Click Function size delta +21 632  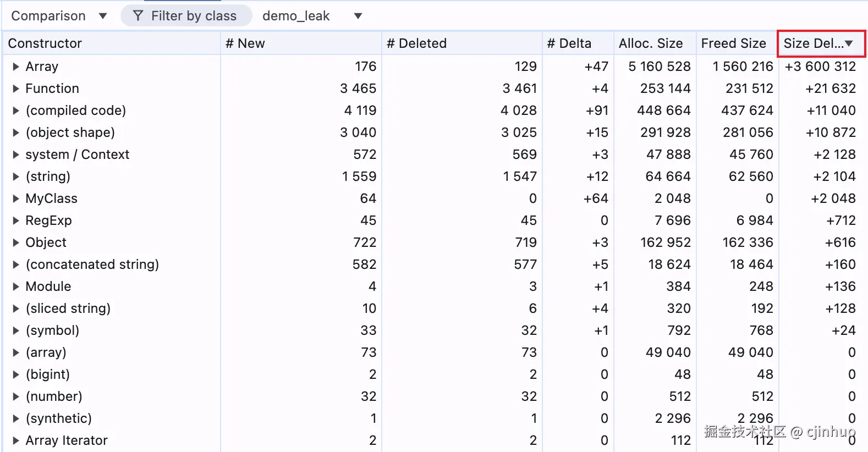coord(831,89)
